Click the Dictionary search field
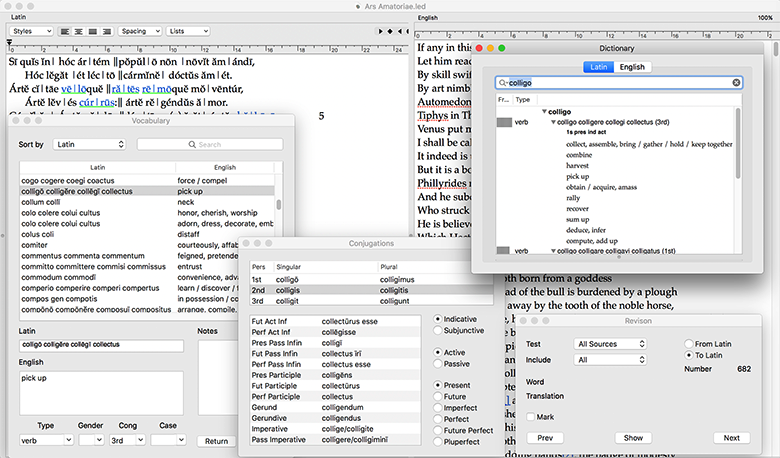The width and height of the screenshot is (780, 458). coord(619,83)
